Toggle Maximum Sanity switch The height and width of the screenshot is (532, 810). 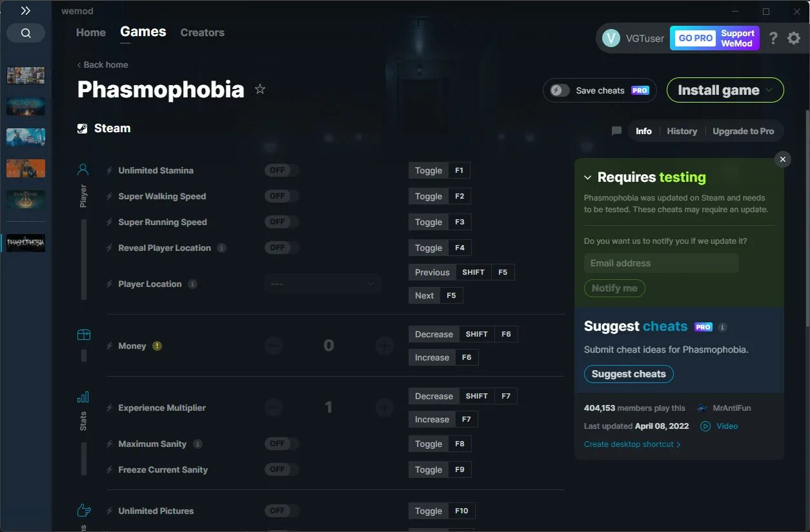tap(282, 444)
